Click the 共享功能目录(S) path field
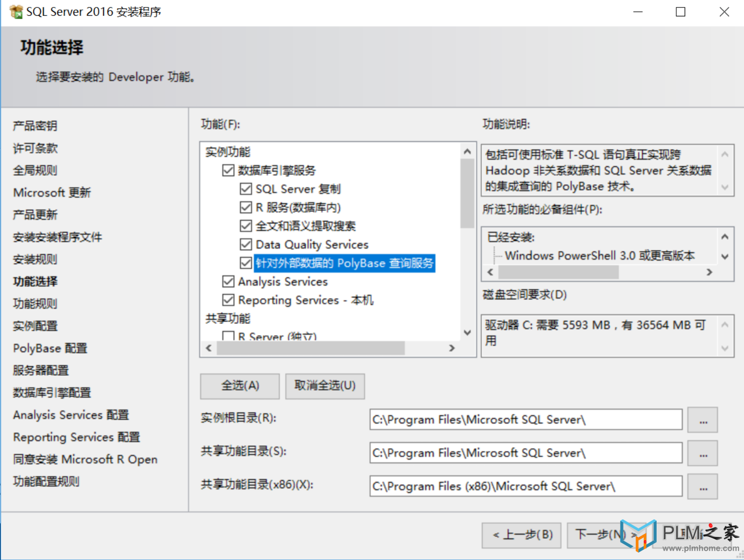This screenshot has height=560, width=744. coord(526,453)
